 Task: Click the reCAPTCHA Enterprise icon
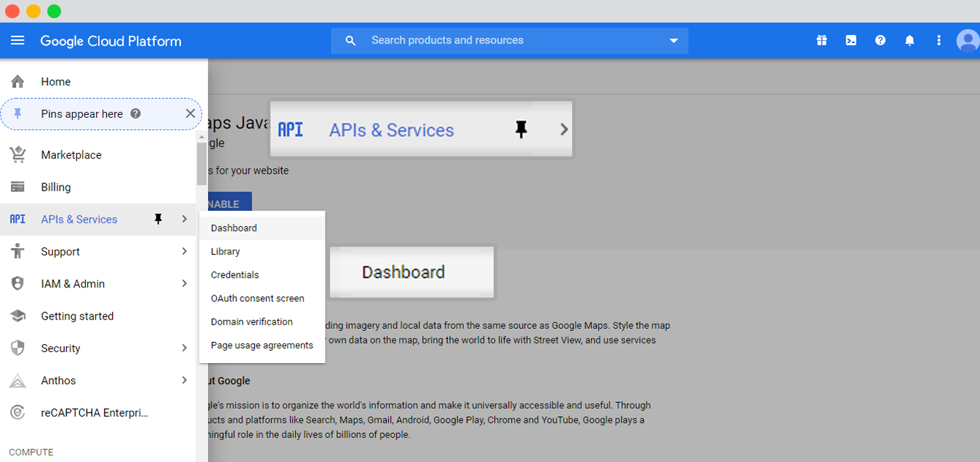pos(17,413)
